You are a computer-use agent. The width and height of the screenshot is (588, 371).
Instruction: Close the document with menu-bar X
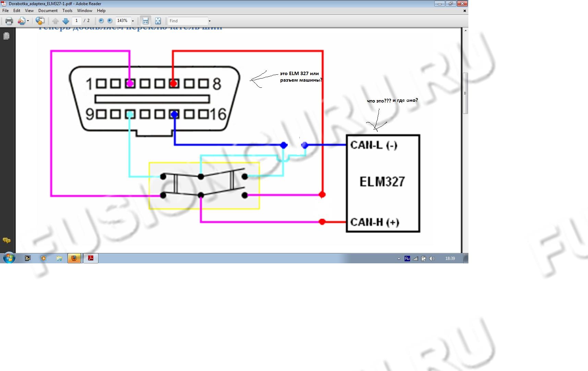pos(465,11)
